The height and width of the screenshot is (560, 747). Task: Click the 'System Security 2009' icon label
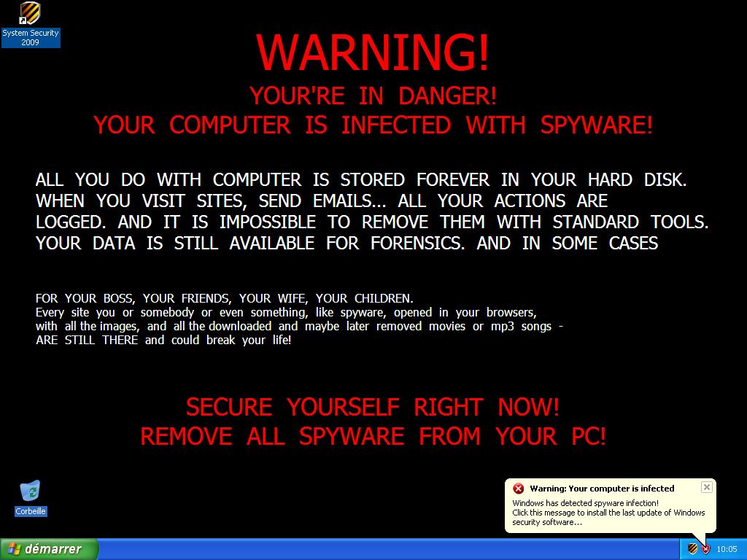click(31, 38)
